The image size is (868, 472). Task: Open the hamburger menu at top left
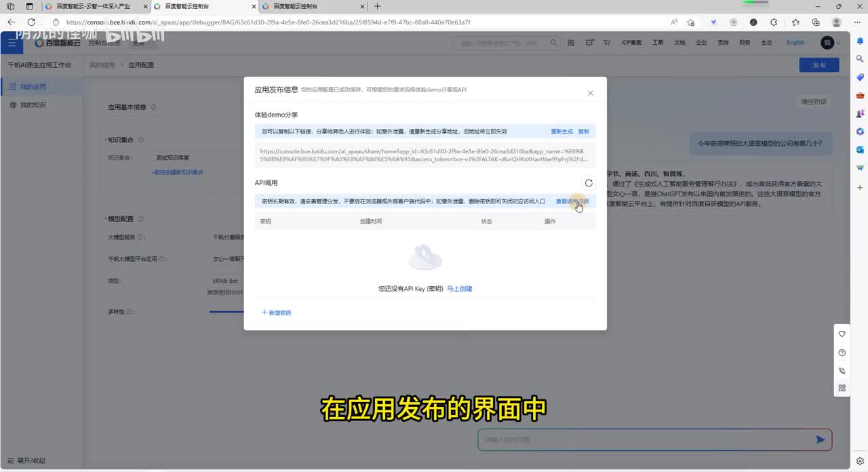11,43
